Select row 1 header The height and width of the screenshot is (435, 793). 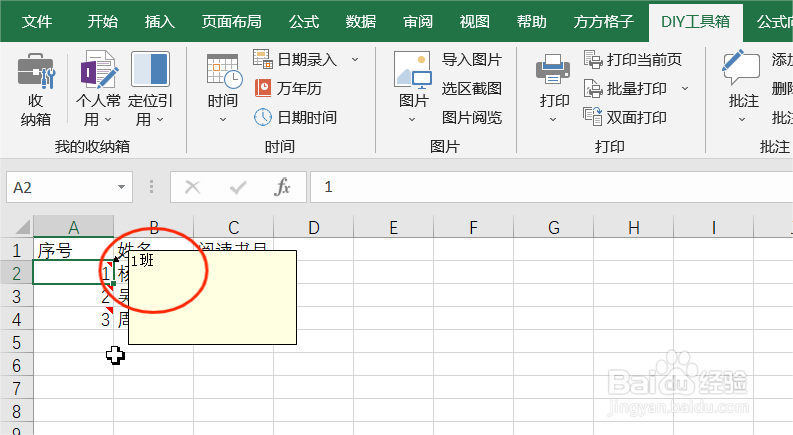point(16,250)
